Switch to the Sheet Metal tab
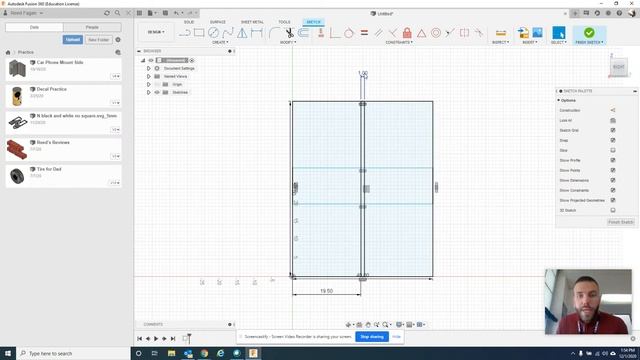This screenshot has width=640, height=360. (x=252, y=22)
